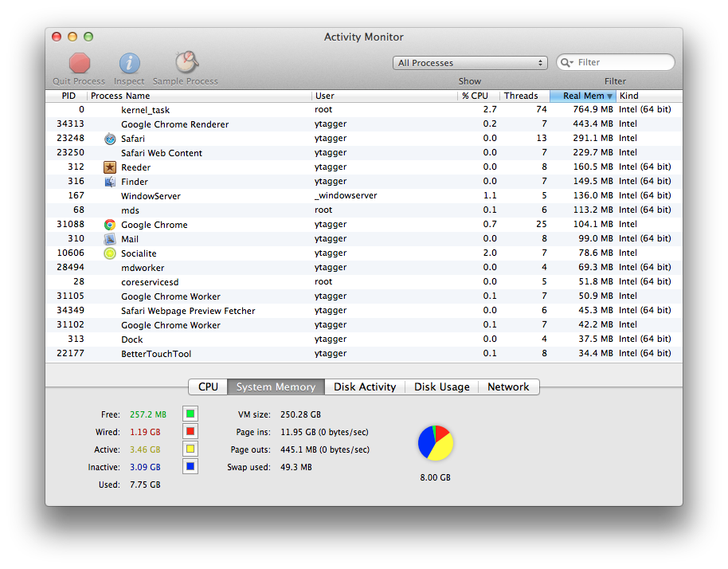Switch to the CPU tab

(x=208, y=387)
